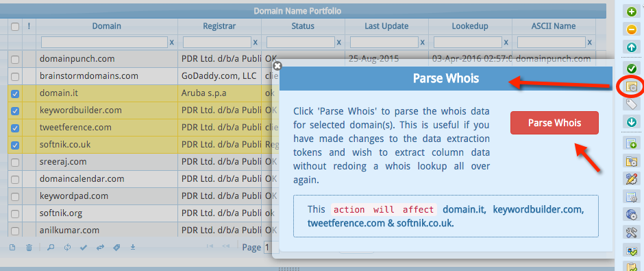This screenshot has width=644, height=271.
Task: Sort by the Last Update column header
Action: pyautogui.click(x=386, y=26)
